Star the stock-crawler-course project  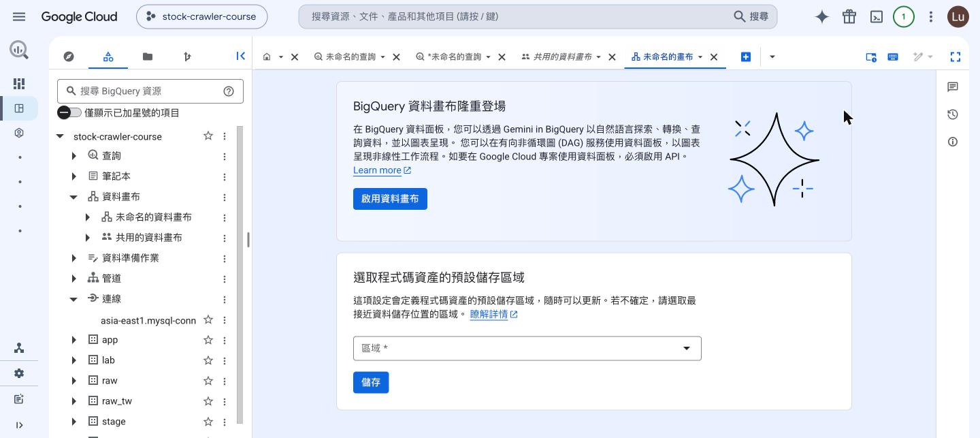click(x=208, y=136)
